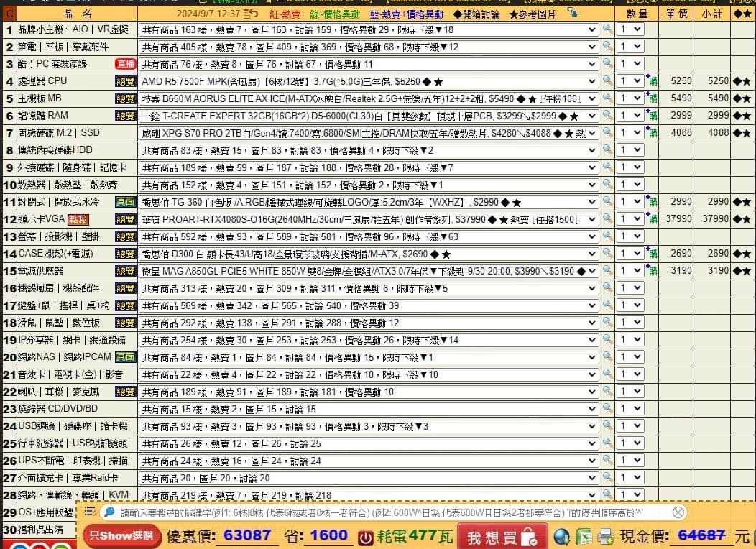Click the globe icon near the cash price
This screenshot has height=549, width=756.
pyautogui.click(x=561, y=535)
